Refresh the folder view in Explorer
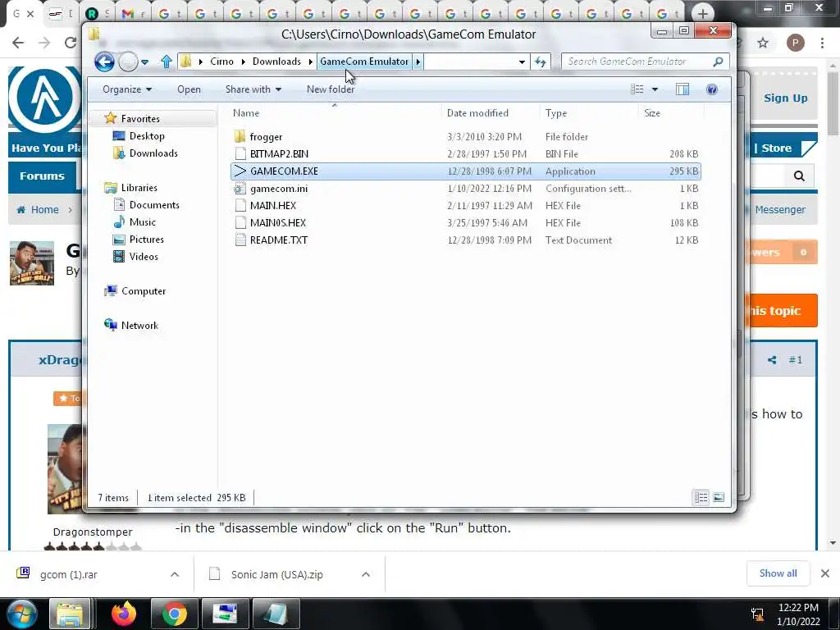This screenshot has height=630, width=840. 540,62
